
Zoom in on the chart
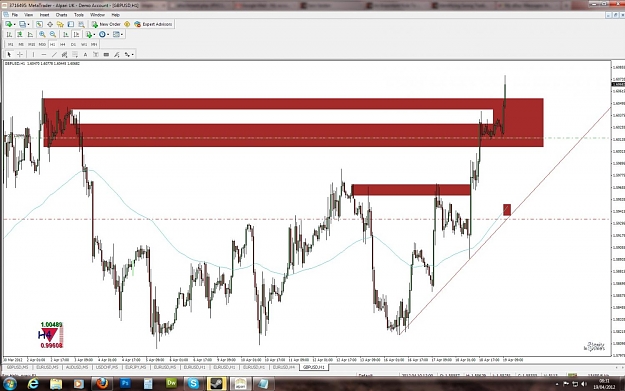[x=42, y=34]
